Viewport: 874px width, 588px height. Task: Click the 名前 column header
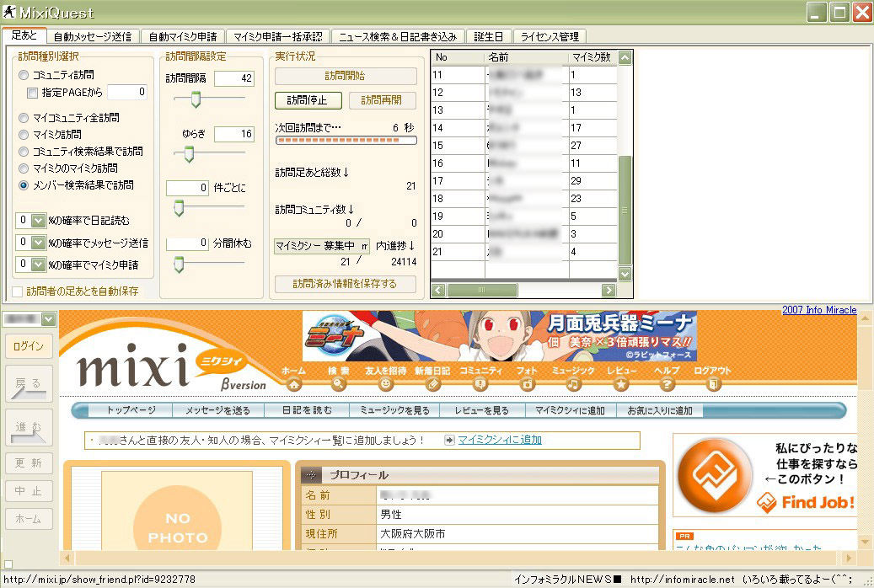(x=527, y=57)
